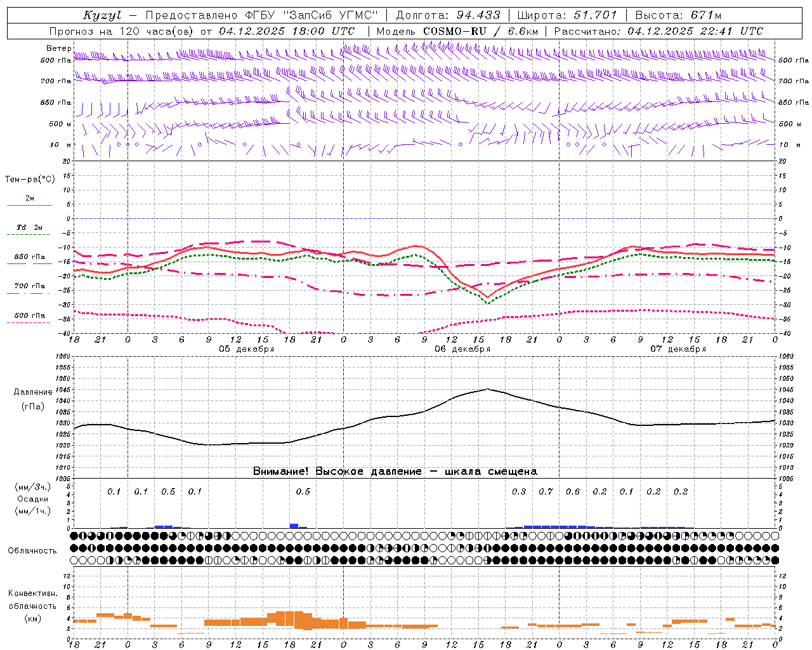Image resolution: width=812 pixels, height=650 pixels.
Task: Click the "Тем-ра(°C)" temperature label
Action: (30, 180)
